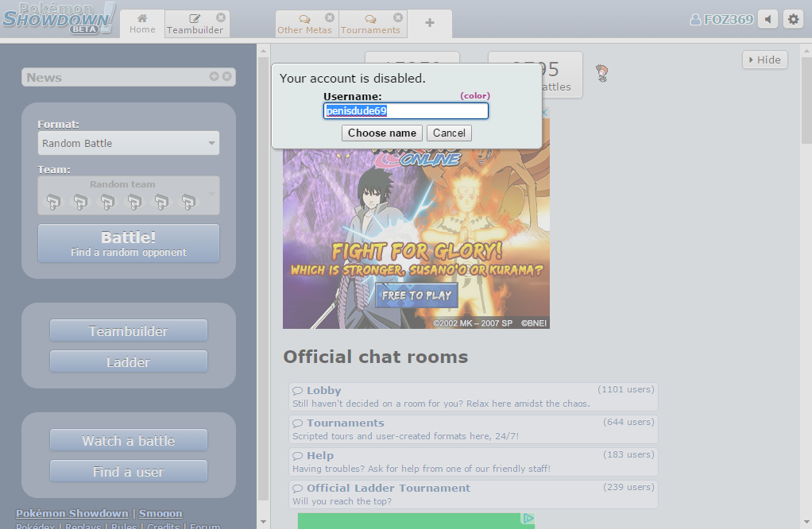Mute sound with the speaker icon
Screen dimensions: 812x529
768,20
